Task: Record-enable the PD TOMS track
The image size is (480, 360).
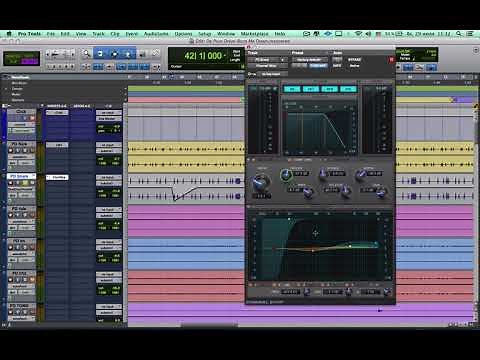Action: tap(10, 312)
